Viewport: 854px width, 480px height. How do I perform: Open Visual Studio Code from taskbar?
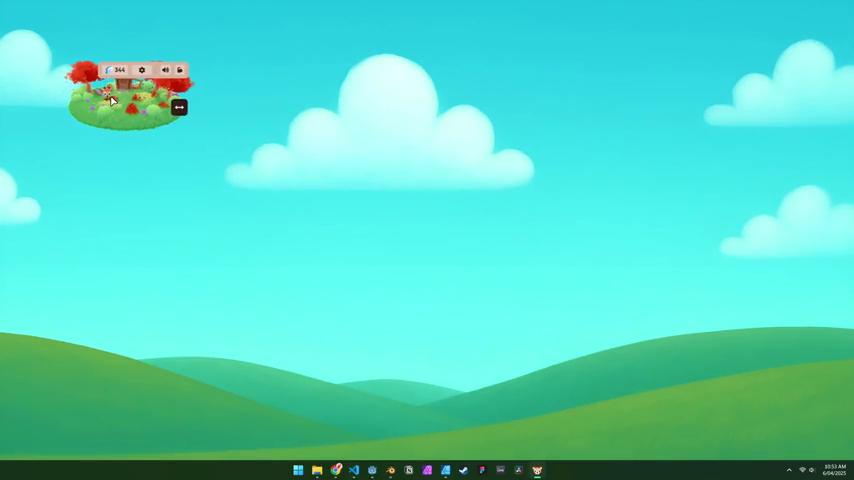click(x=354, y=470)
